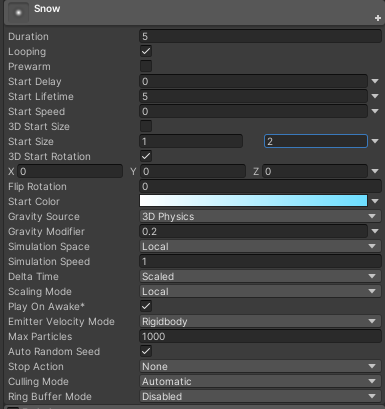
Task: Click the Start Size label
Action: click(x=31, y=141)
